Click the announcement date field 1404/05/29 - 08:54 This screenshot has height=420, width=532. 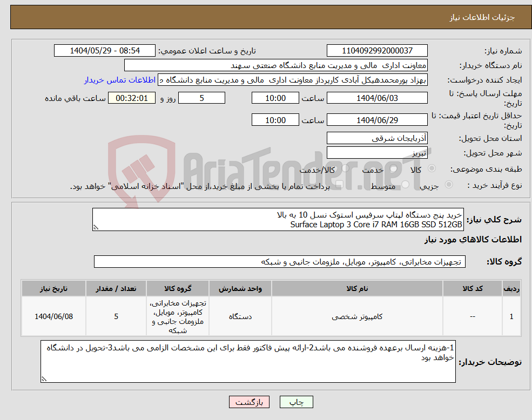[x=104, y=51]
